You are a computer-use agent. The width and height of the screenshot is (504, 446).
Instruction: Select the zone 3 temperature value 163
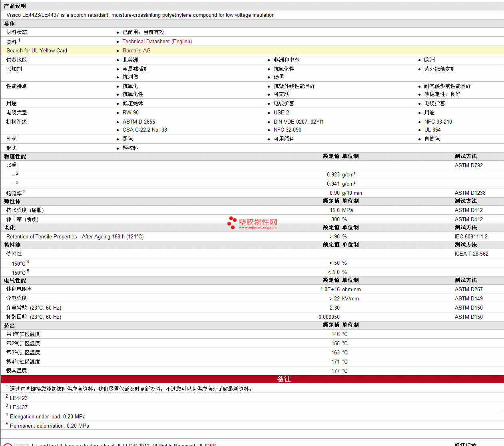[336, 353]
